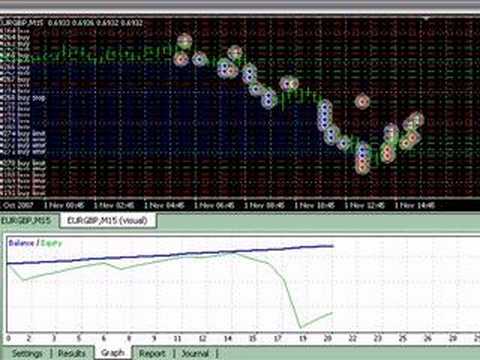The height and width of the screenshot is (360, 480).
Task: Click the '1 Nov 00:45' time axis label
Action: [x=64, y=205]
